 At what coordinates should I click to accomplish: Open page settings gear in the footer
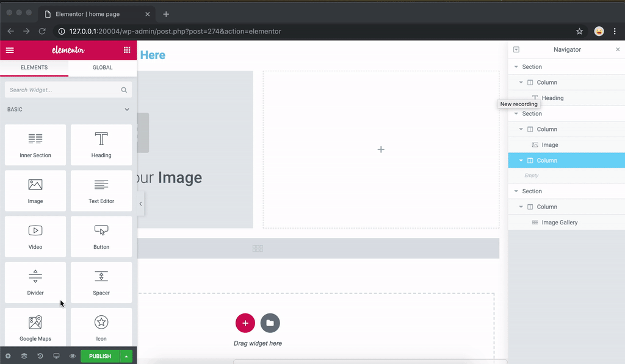8,356
